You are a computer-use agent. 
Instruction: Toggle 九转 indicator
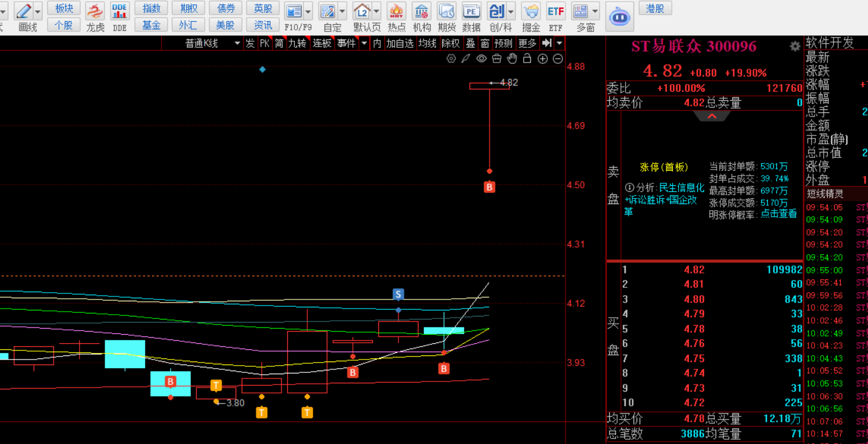(298, 43)
